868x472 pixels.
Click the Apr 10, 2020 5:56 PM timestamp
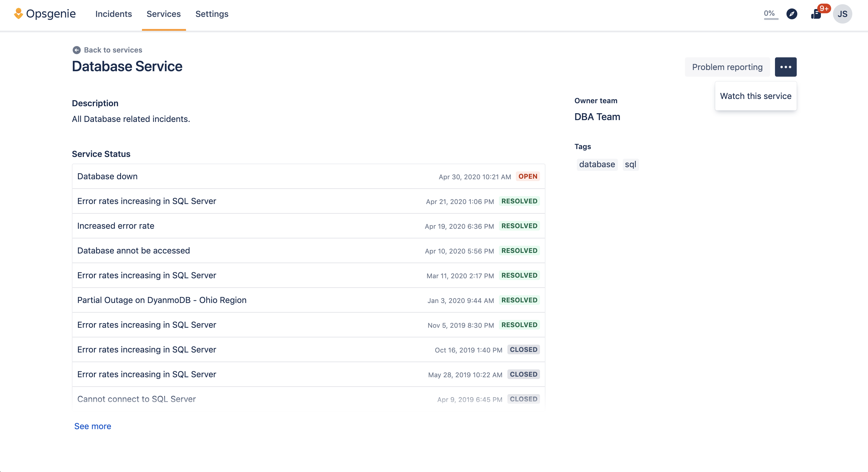[459, 251]
